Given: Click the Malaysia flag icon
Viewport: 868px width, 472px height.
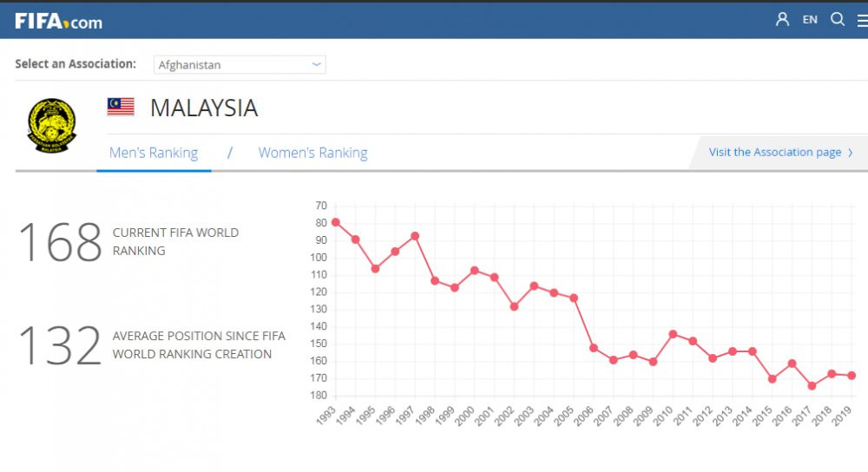Looking at the screenshot, I should pyautogui.click(x=121, y=107).
